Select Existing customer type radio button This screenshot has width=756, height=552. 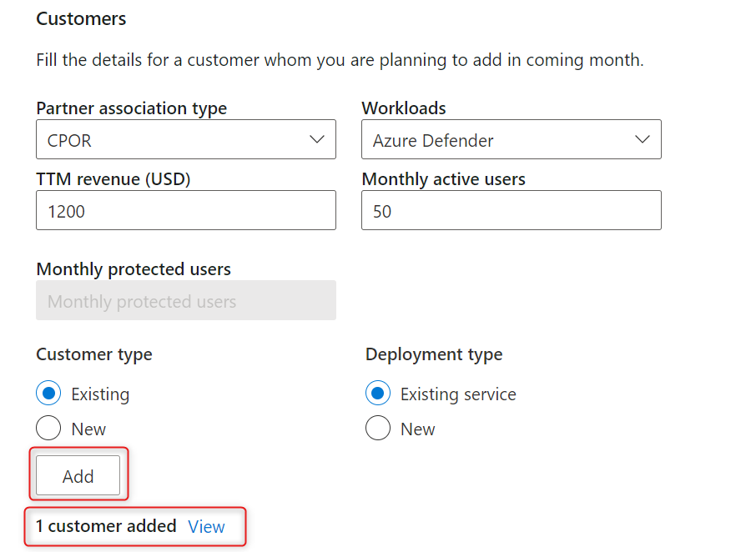(49, 394)
